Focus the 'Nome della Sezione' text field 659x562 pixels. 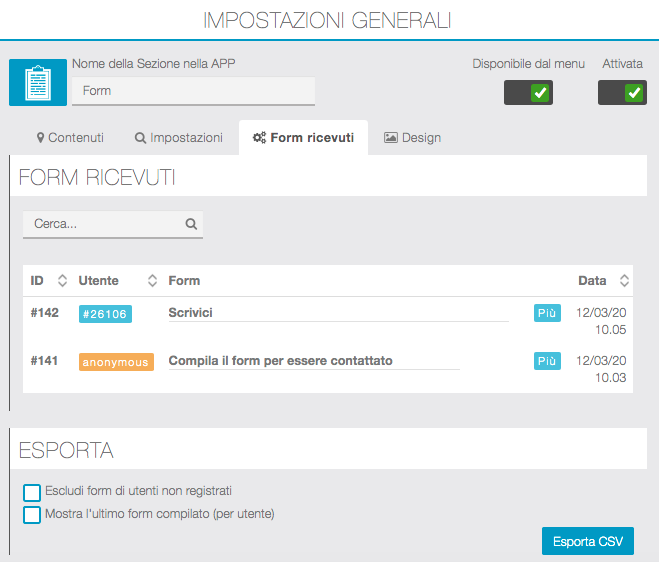tap(193, 91)
